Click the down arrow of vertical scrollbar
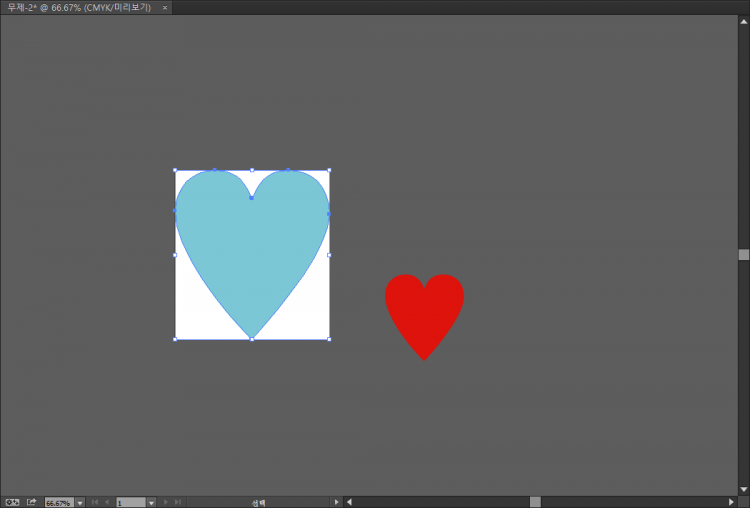This screenshot has height=508, width=750. pyautogui.click(x=743, y=489)
